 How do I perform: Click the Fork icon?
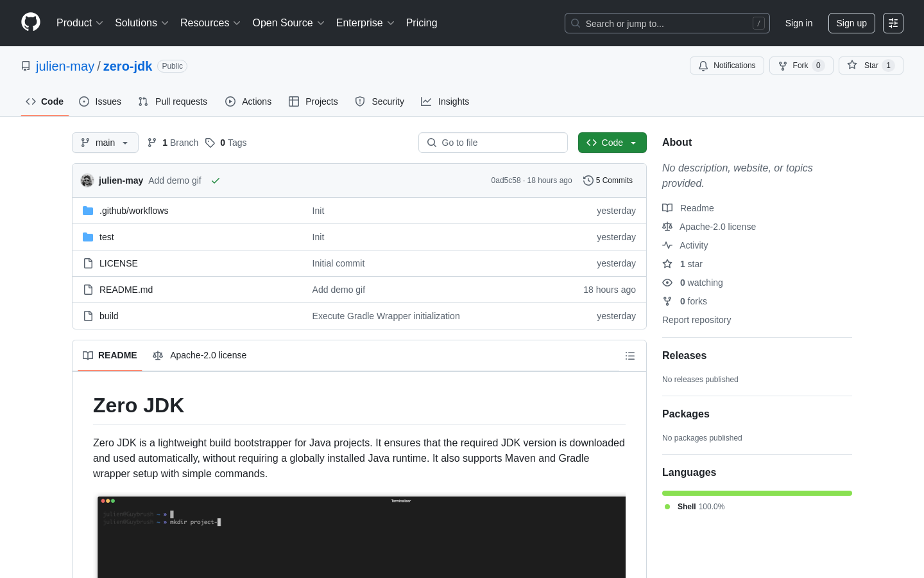point(783,66)
